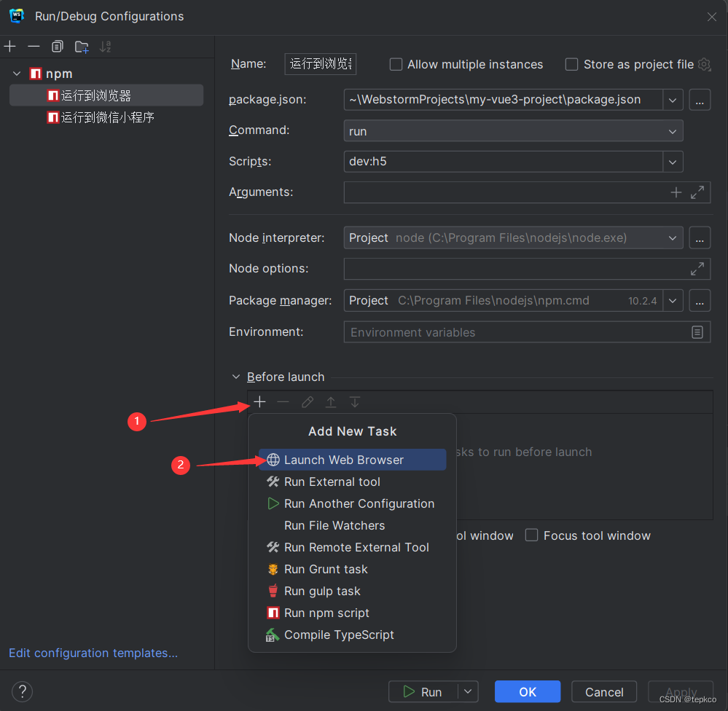Add argument with plus icon in Arguments field

(x=676, y=192)
